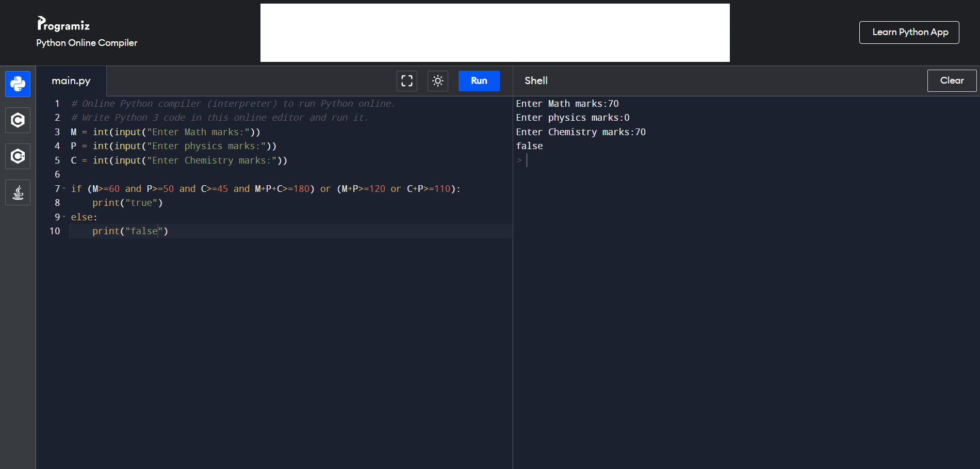This screenshot has width=980, height=469.
Task: Collapse the if block fold arrow on line 7
Action: (64, 189)
